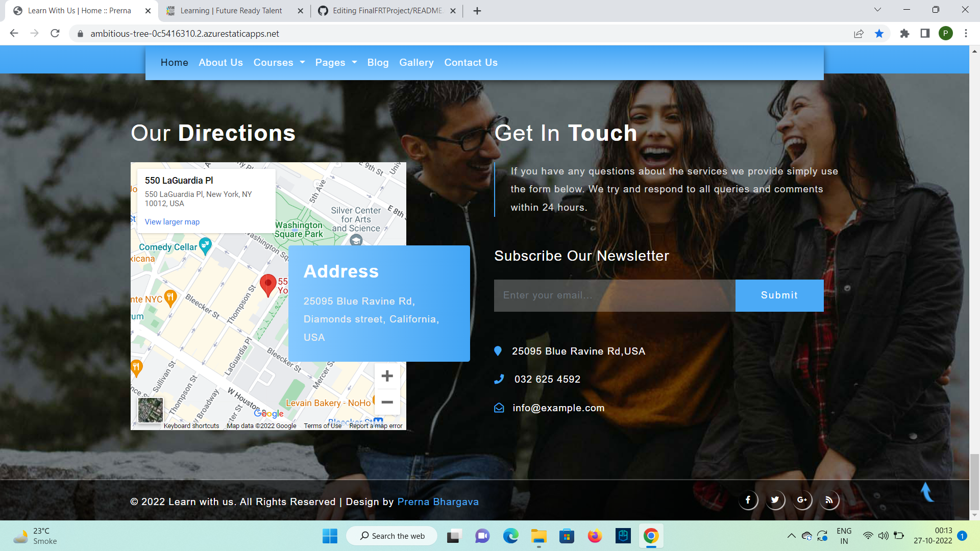The height and width of the screenshot is (551, 980).
Task: Click the red map marker pin
Action: 267,284
